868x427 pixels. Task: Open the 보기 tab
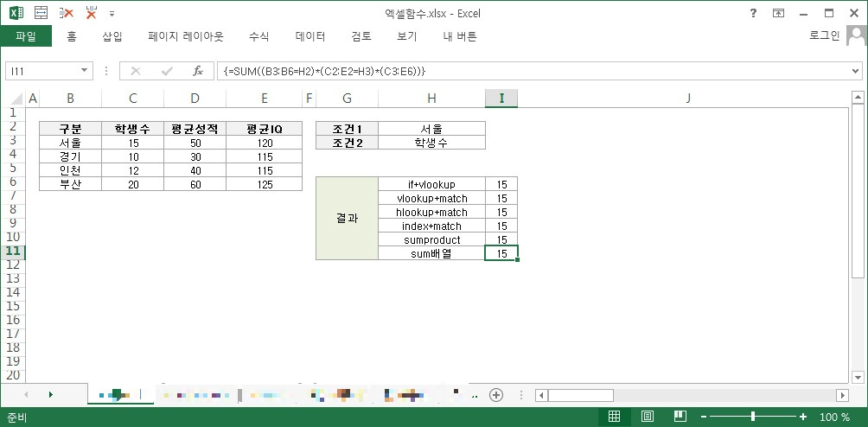[407, 36]
